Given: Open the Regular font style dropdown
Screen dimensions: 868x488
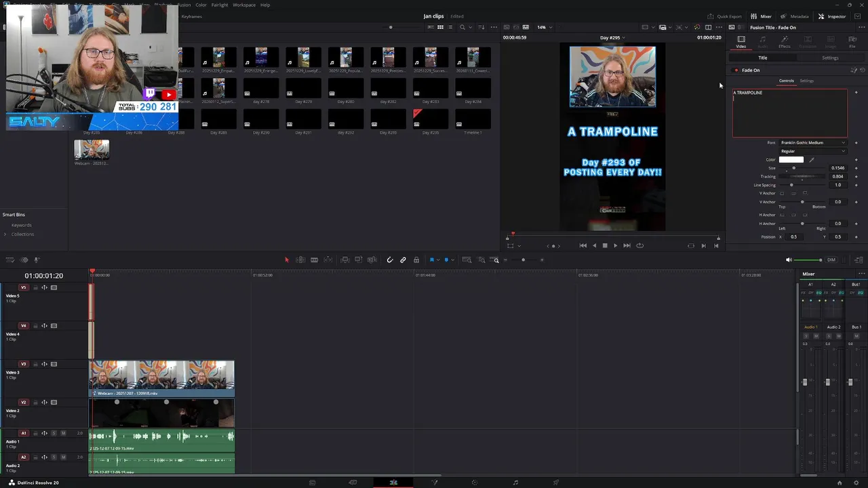Looking at the screenshot, I should coord(813,151).
